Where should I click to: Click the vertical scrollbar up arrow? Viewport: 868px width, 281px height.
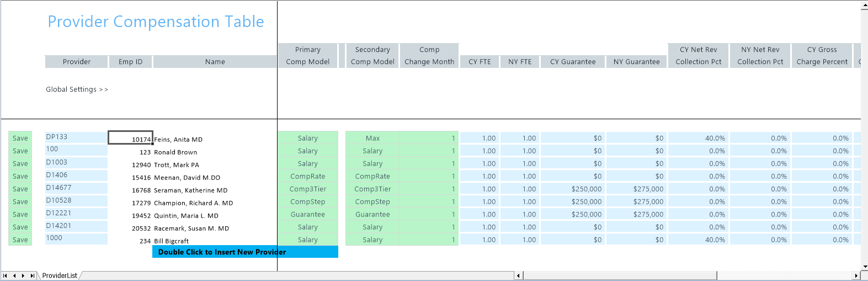pyautogui.click(x=864, y=6)
